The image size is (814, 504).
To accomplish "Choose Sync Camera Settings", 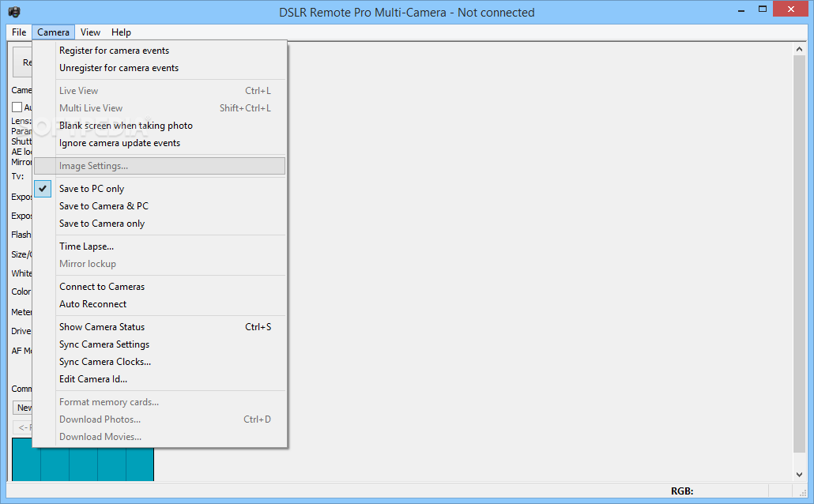I will tap(160, 344).
